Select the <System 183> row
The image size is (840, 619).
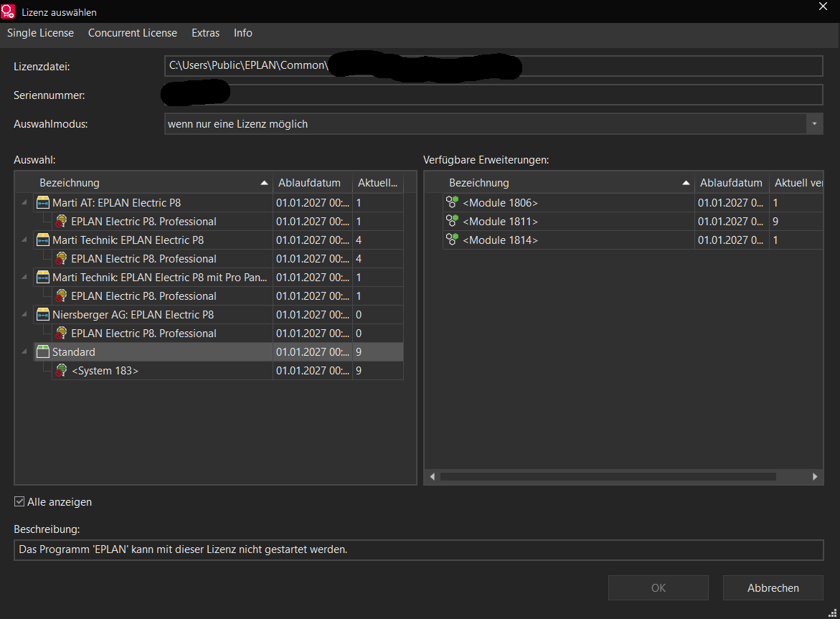pos(227,371)
